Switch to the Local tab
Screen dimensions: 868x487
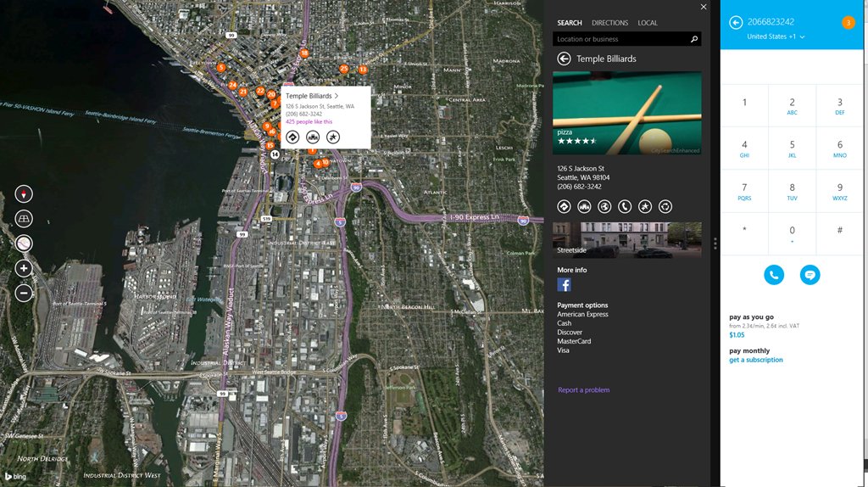(648, 23)
